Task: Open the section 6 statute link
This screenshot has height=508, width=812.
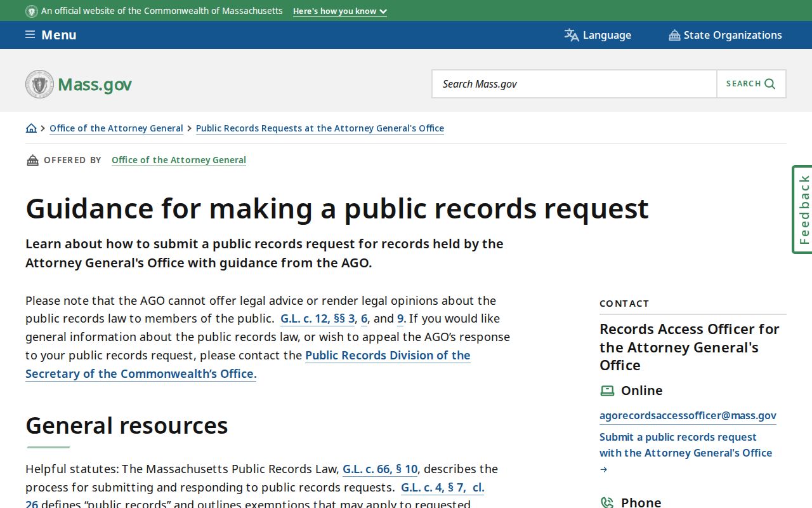Action: (x=364, y=319)
